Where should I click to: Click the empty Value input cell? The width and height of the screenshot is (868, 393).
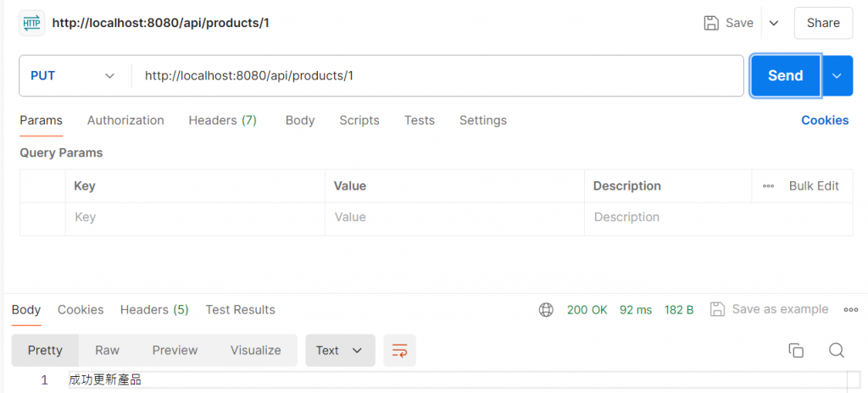[454, 218]
